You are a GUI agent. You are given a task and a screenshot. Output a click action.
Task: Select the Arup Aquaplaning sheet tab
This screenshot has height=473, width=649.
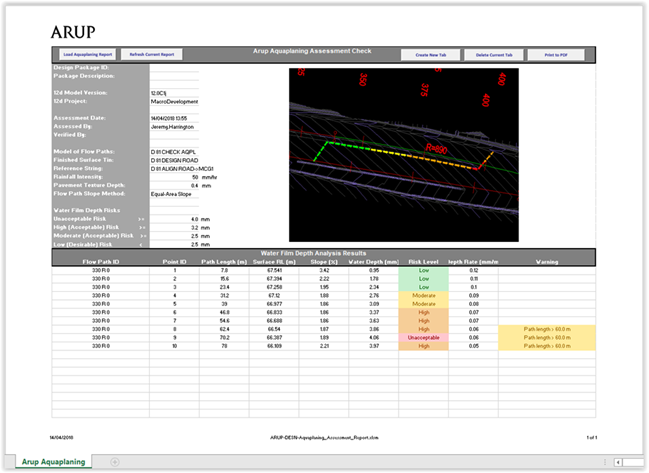point(53,462)
